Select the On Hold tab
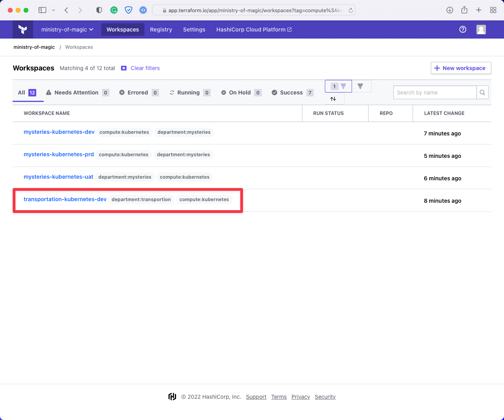This screenshot has height=420, width=504. (x=241, y=93)
